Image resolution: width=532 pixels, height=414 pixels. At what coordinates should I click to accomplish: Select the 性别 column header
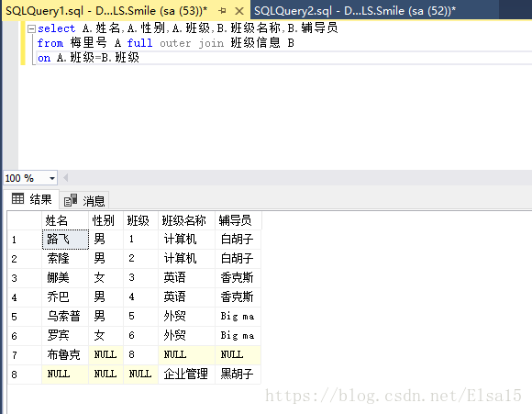tap(105, 220)
